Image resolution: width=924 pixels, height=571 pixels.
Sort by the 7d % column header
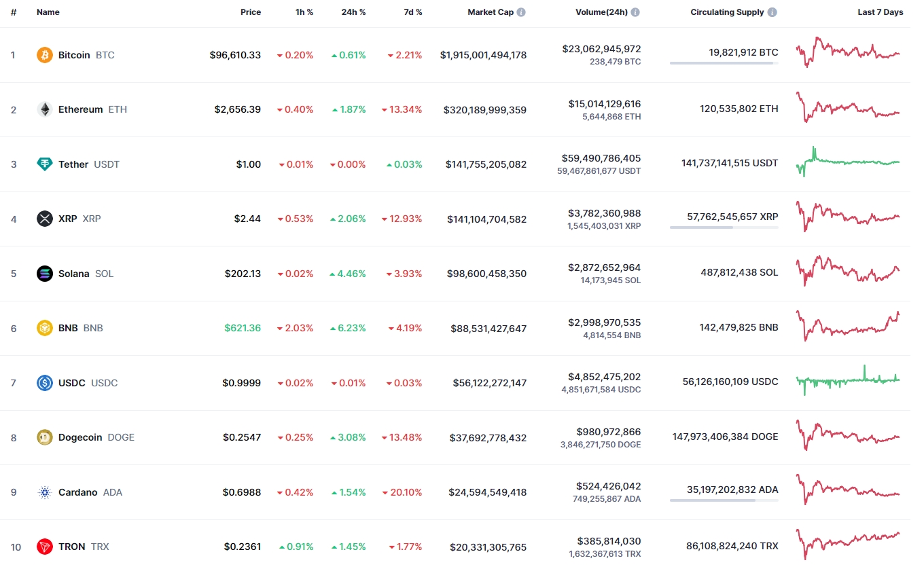[410, 12]
